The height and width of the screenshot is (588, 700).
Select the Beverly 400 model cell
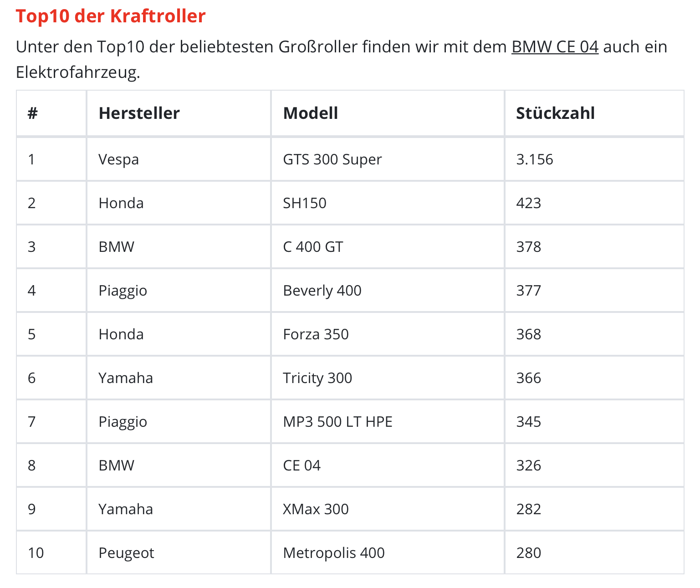point(322,291)
